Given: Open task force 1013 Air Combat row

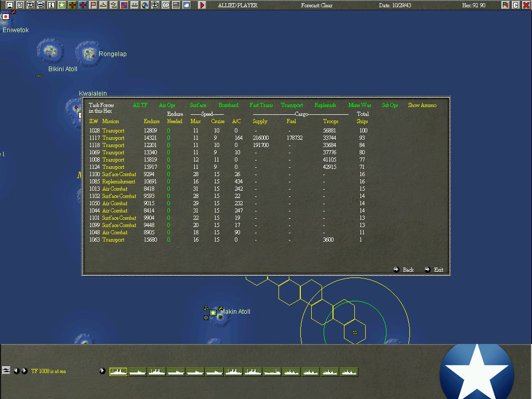Looking at the screenshot, I should pyautogui.click(x=229, y=189).
